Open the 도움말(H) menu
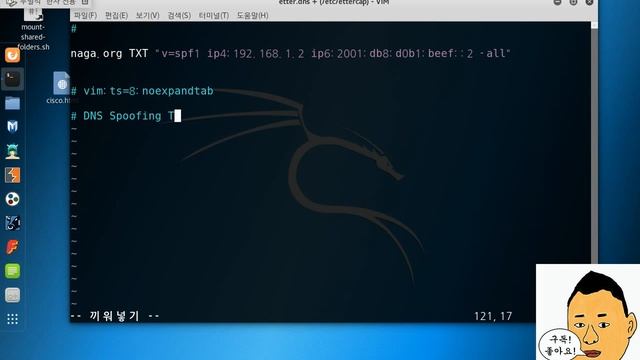The height and width of the screenshot is (360, 640). tap(253, 16)
